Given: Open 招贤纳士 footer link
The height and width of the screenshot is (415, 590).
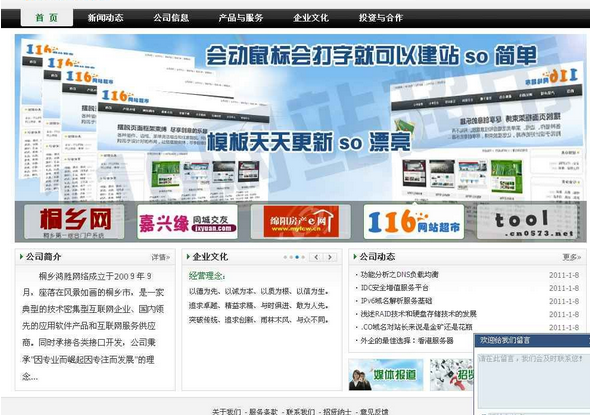Looking at the screenshot, I should [x=337, y=412].
